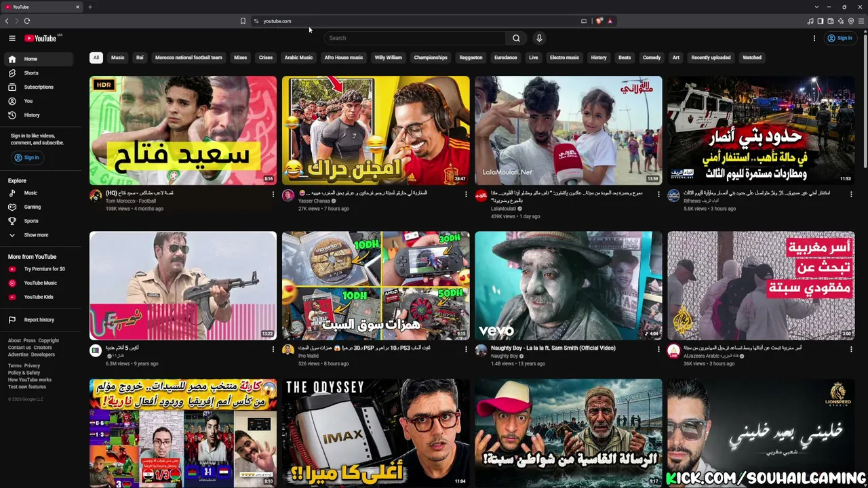Open Shorts in the sidebar
The image size is (868, 488).
[37, 73]
